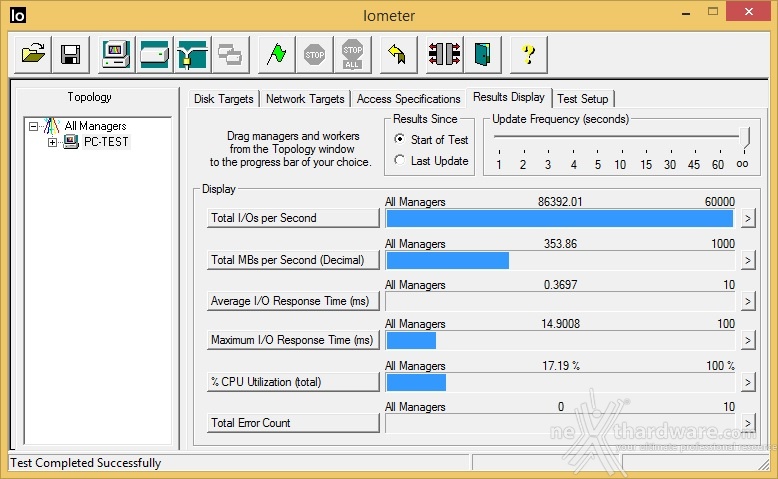The height and width of the screenshot is (479, 778).
Task: Click Total MBs per Second (Decimal) button
Action: [x=293, y=260]
